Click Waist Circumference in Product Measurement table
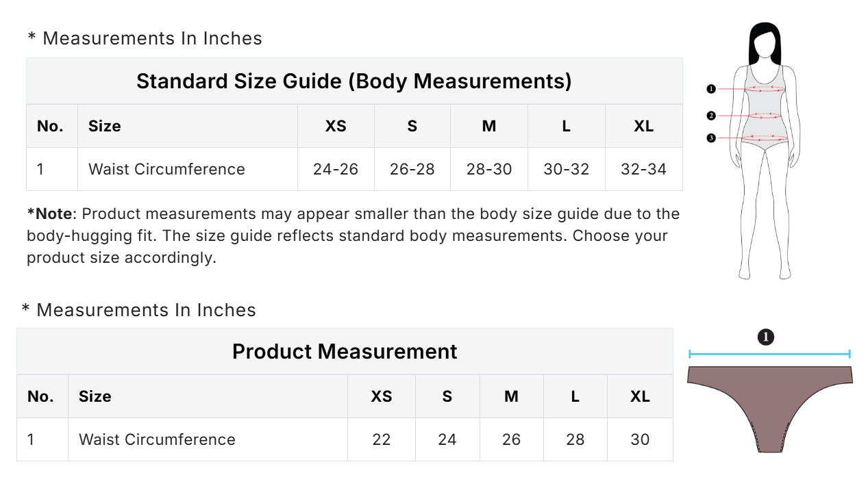This screenshot has width=868, height=488. pyautogui.click(x=157, y=439)
